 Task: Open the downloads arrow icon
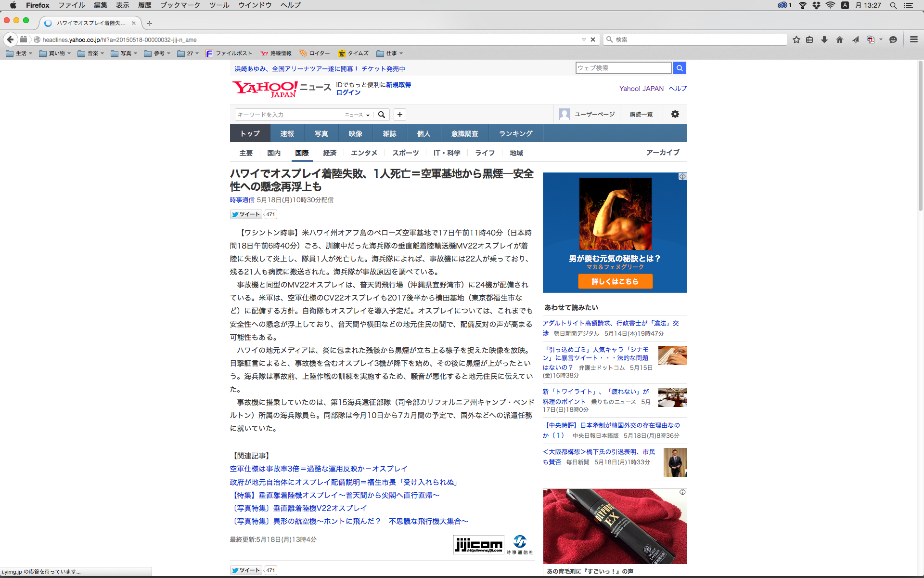pyautogui.click(x=824, y=39)
